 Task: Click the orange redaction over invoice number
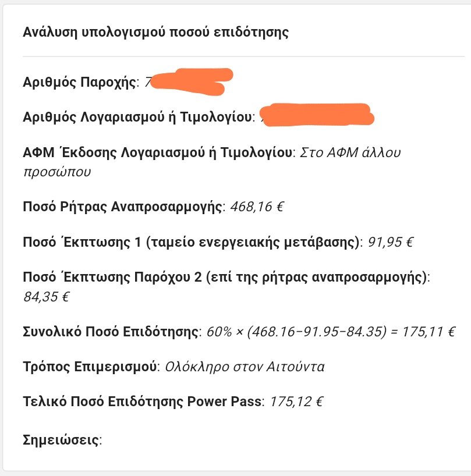pyautogui.click(x=318, y=115)
